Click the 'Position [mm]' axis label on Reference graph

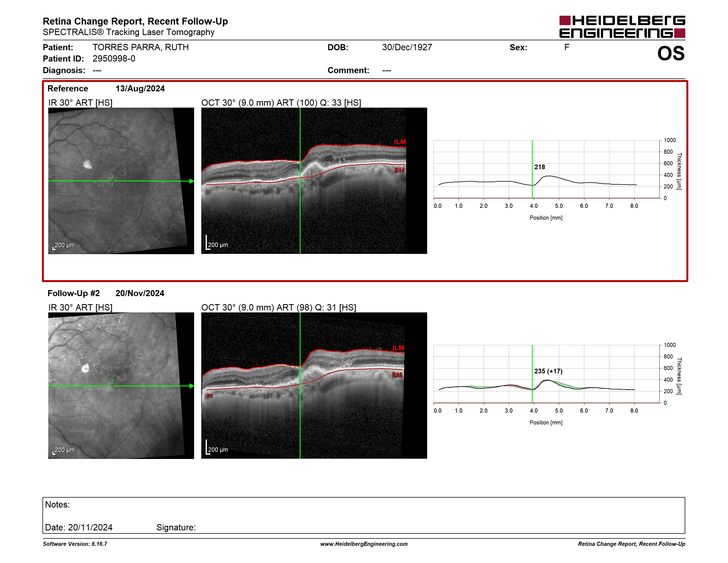pyautogui.click(x=546, y=218)
